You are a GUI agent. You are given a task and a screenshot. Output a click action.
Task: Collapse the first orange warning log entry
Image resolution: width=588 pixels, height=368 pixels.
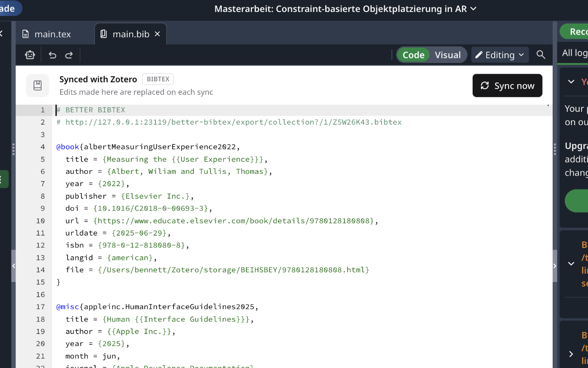[571, 264]
